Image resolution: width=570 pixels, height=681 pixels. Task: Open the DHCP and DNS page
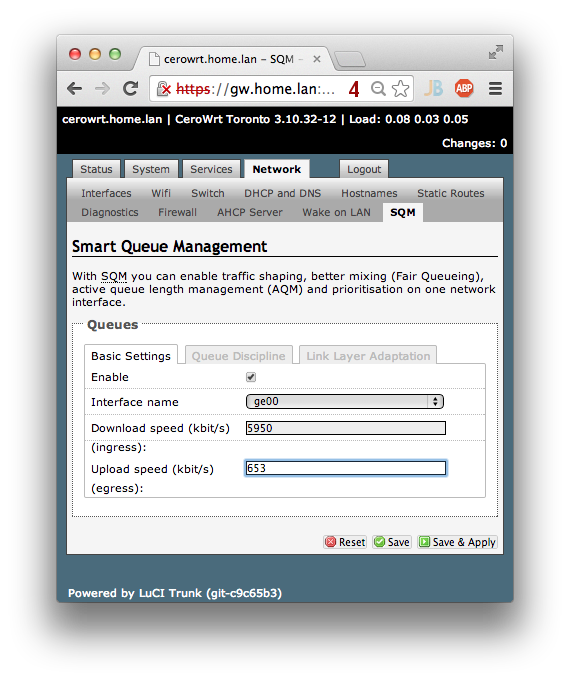(282, 193)
